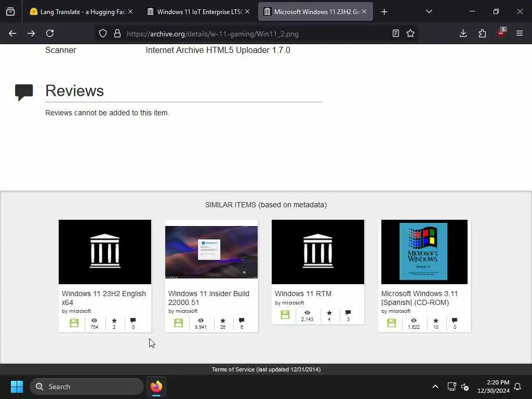Click reviews bubble on Windows 11 RTM card
This screenshot has width=532, height=399.
coord(348,312)
